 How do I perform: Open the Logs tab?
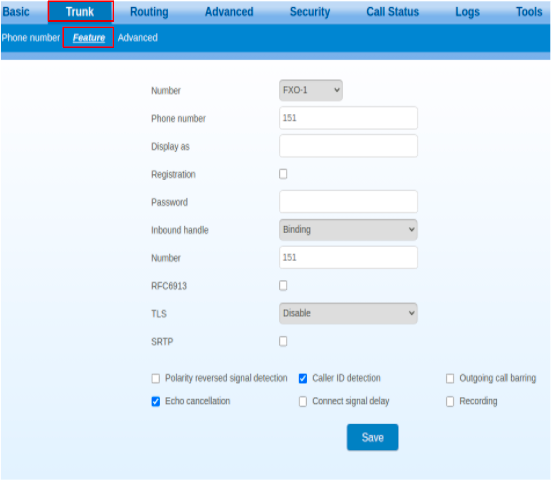pyautogui.click(x=468, y=12)
